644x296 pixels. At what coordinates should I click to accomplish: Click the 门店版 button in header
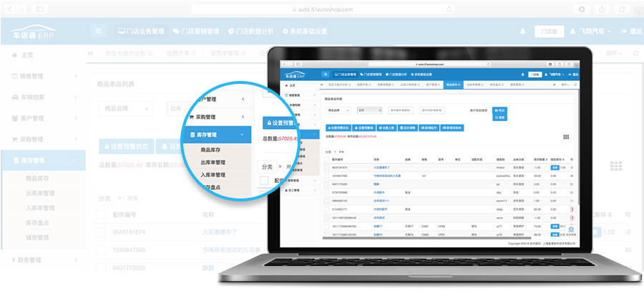click(x=550, y=32)
